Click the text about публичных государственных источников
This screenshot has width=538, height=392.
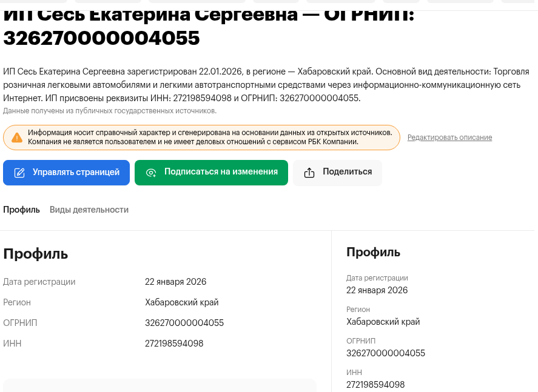click(x=109, y=111)
